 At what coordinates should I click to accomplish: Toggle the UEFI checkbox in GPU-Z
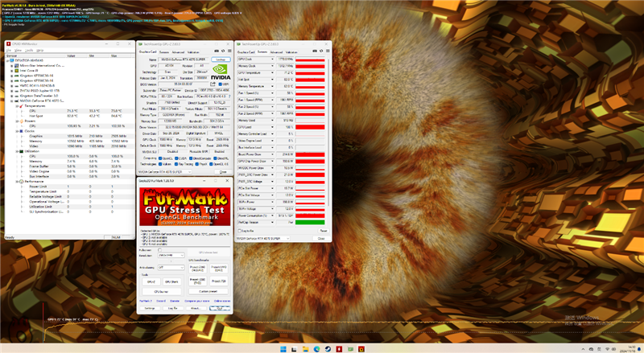pyautogui.click(x=221, y=84)
